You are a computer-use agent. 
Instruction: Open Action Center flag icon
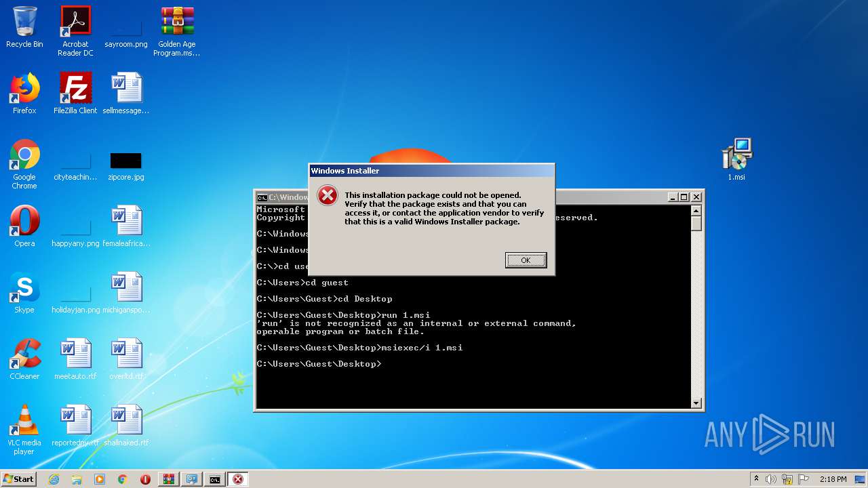(x=804, y=479)
